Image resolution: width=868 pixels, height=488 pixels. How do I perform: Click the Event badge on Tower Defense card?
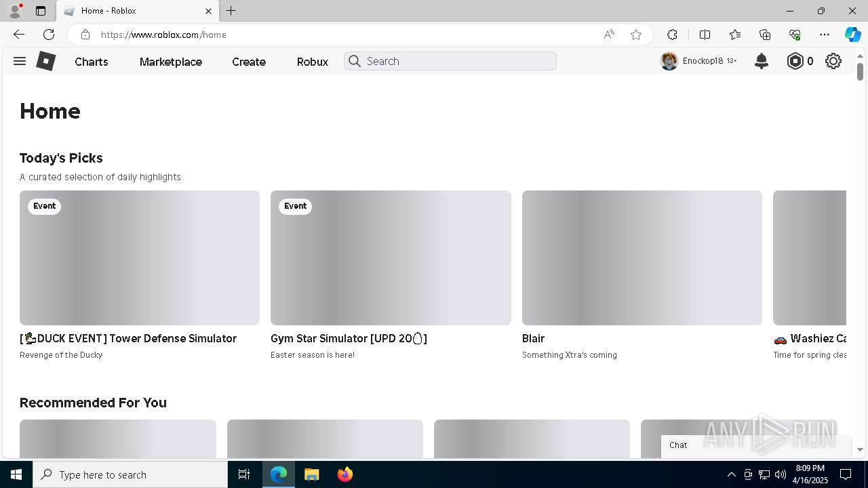44,206
